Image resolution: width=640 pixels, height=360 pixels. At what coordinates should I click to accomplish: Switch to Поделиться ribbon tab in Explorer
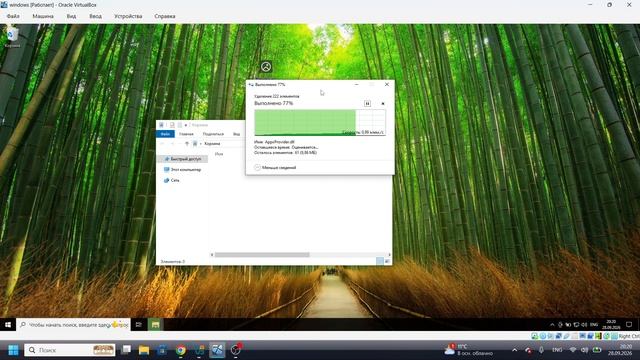click(x=213, y=134)
